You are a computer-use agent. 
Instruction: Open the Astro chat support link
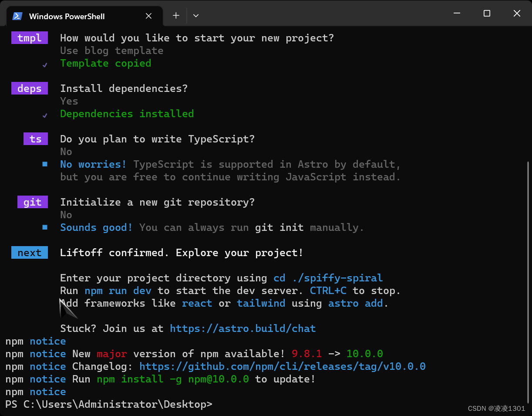(242, 328)
